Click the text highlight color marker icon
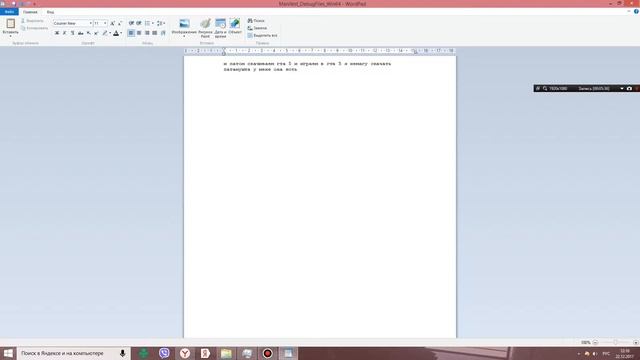The height and width of the screenshot is (360, 640). coord(104,33)
